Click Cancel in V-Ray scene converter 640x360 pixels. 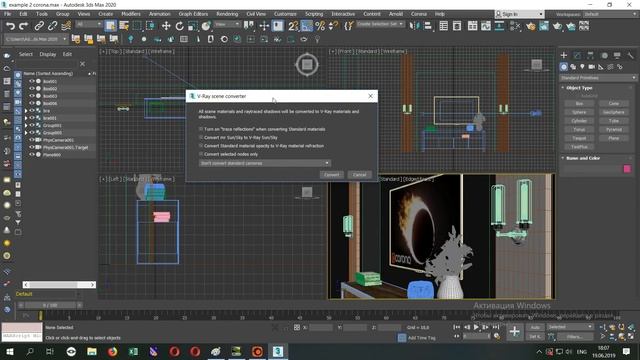(360, 175)
